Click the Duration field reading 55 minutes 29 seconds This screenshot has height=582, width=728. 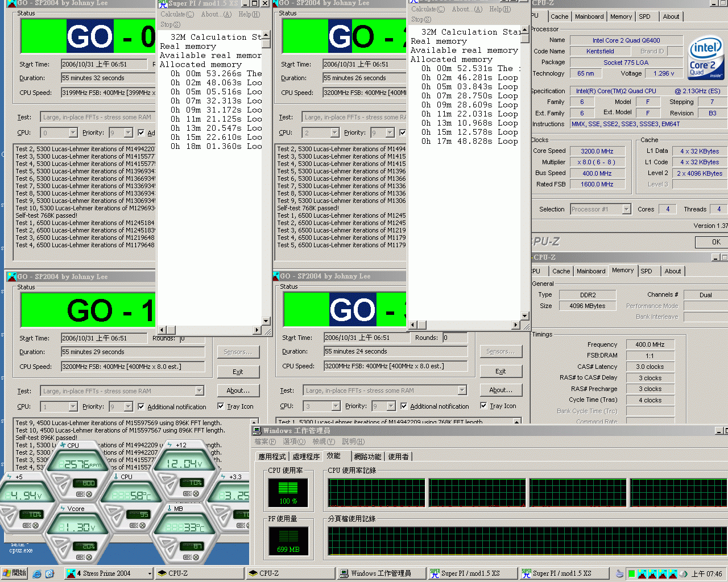click(133, 352)
